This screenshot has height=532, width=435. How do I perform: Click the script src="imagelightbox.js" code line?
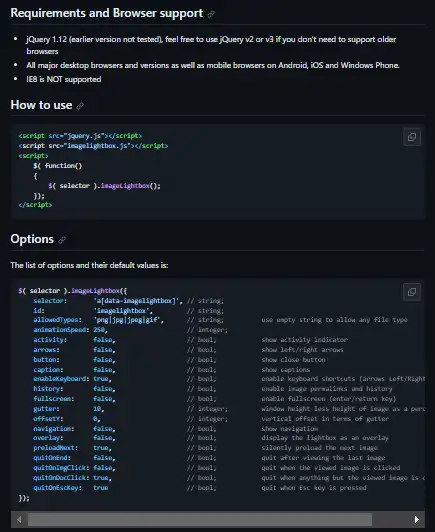(93, 146)
